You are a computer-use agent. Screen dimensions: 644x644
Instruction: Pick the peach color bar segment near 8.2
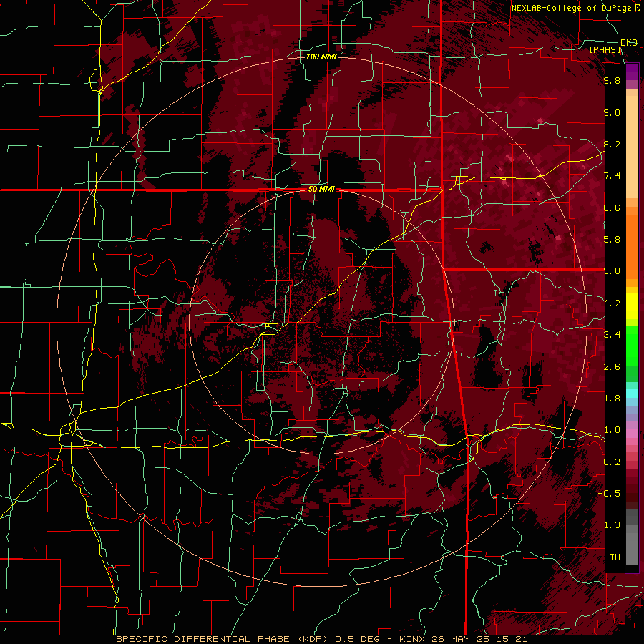click(632, 147)
